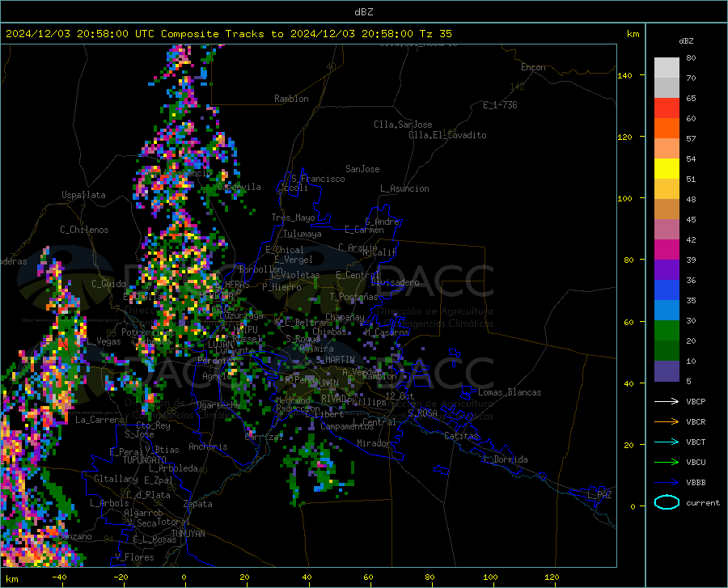Click the Mirador map label
Image resolution: width=728 pixels, height=588 pixels.
373,443
